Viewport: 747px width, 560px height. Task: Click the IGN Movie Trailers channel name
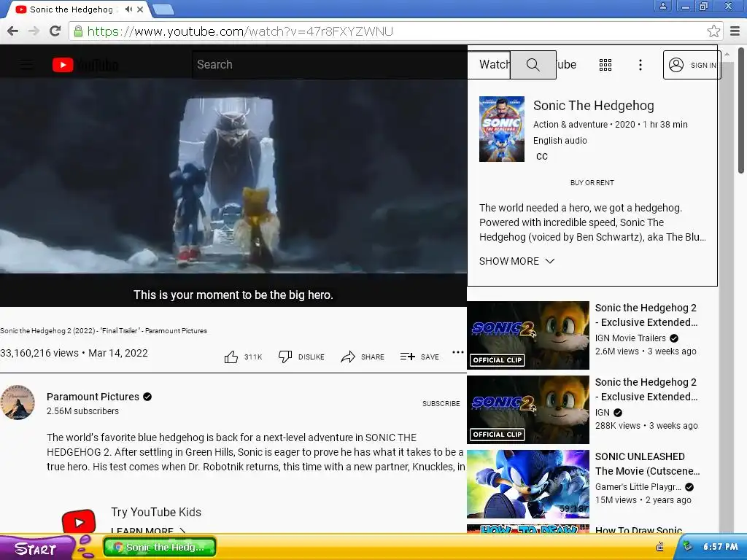click(630, 338)
